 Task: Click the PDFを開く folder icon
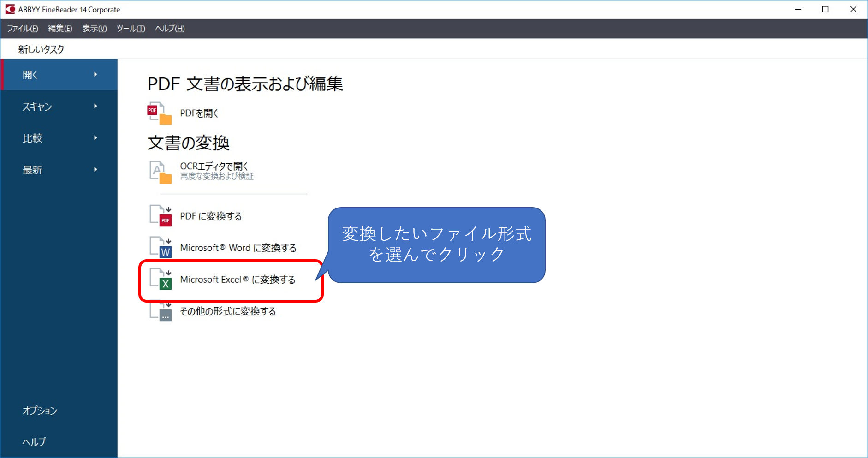(160, 113)
